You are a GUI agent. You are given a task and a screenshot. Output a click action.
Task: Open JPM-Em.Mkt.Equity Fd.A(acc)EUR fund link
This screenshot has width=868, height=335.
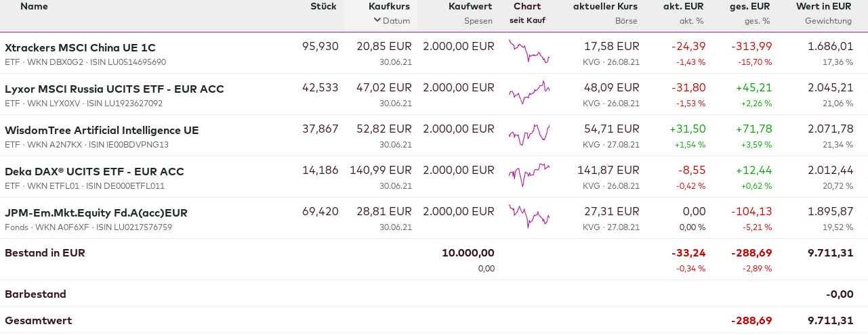pos(96,213)
